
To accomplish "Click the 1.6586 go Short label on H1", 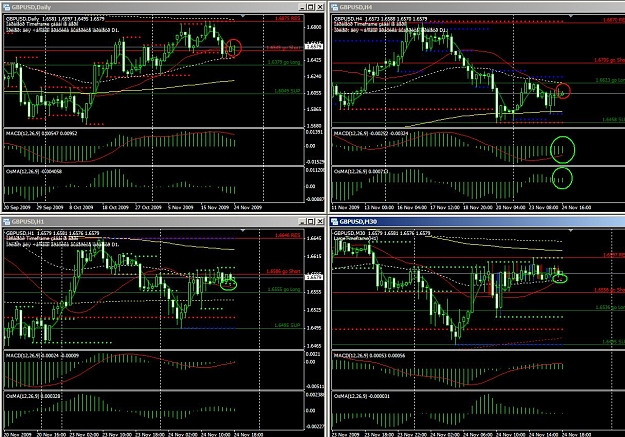I will tap(283, 271).
